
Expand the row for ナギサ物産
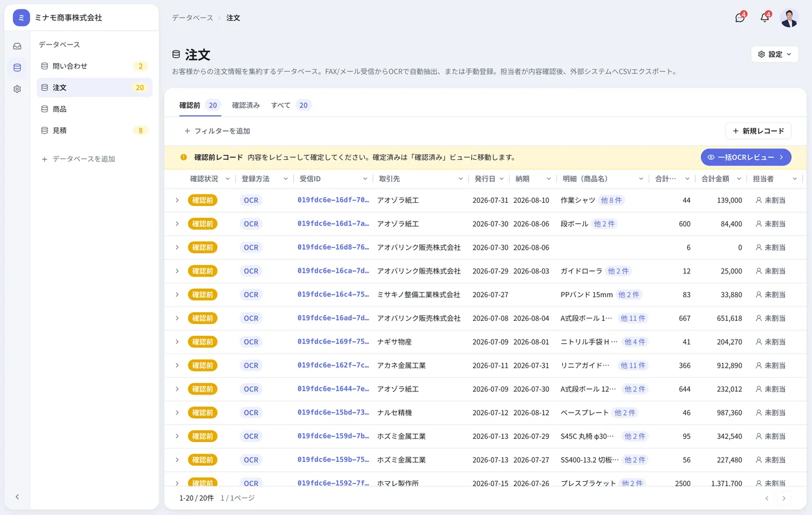click(177, 342)
